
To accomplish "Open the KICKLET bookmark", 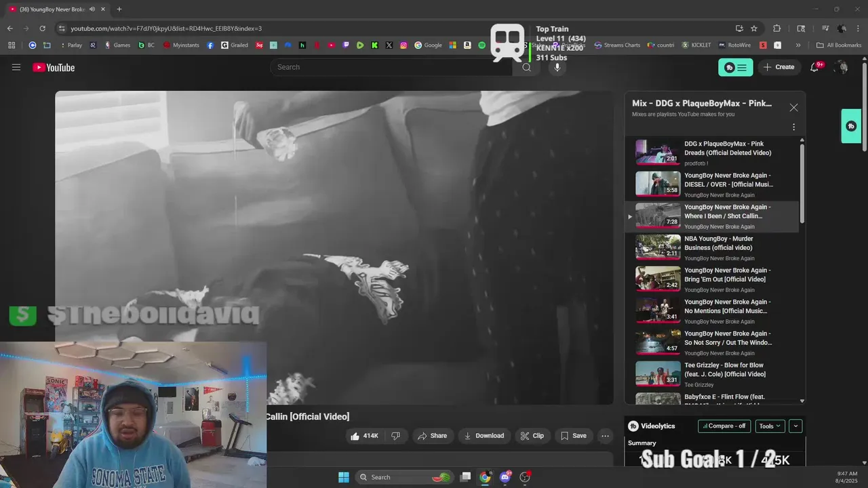I will (x=696, y=45).
